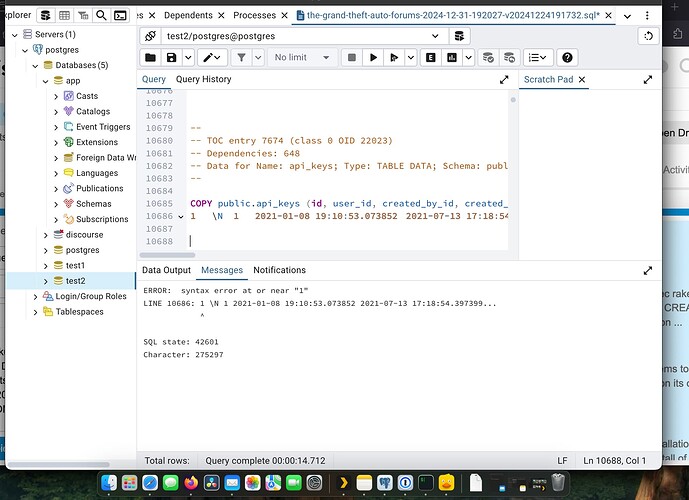689x500 pixels.
Task: Click the new query tool database icon
Action: 459,36
